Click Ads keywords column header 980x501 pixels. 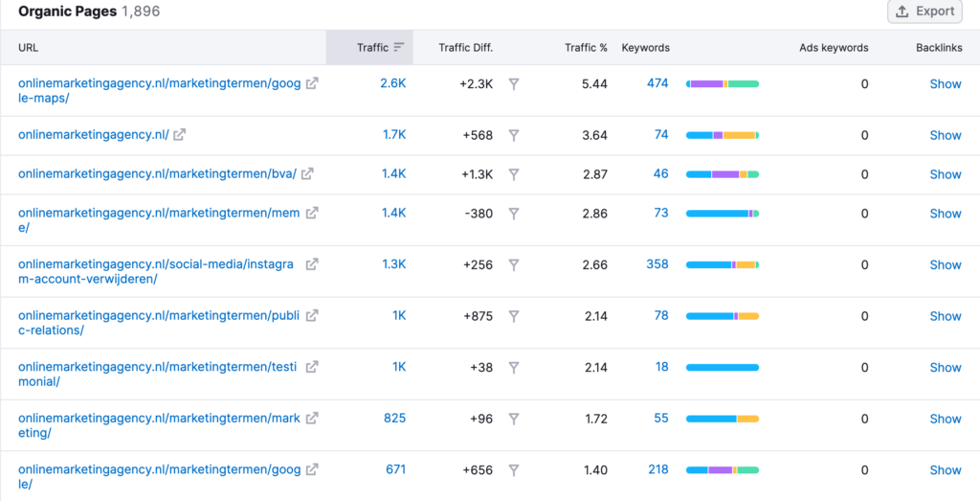tap(834, 48)
